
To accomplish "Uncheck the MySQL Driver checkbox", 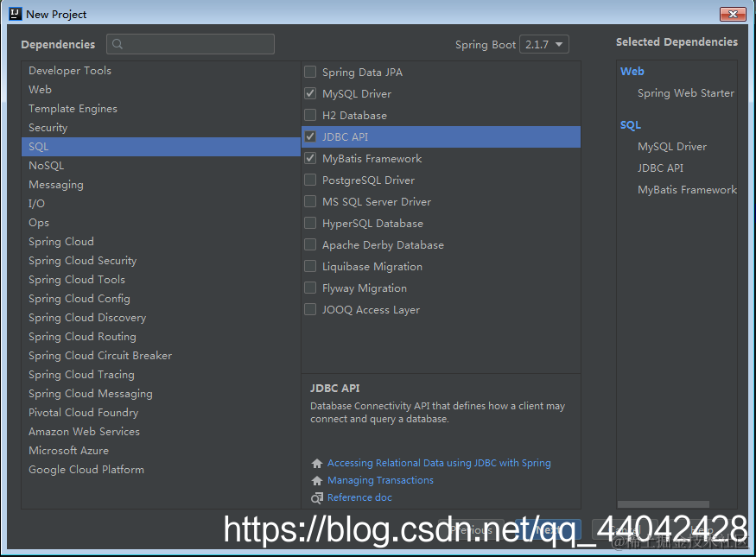I will 310,93.
